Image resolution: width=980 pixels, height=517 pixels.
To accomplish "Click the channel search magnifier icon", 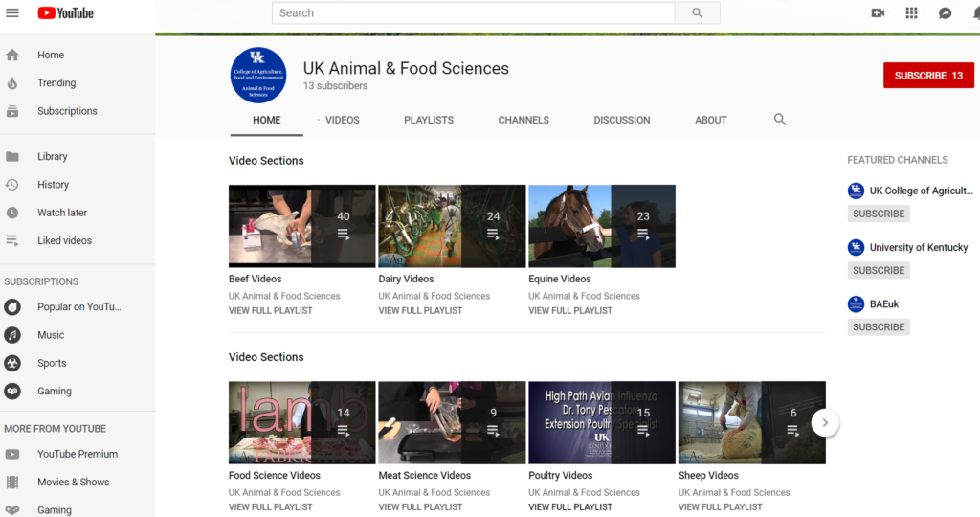I will coord(779,120).
